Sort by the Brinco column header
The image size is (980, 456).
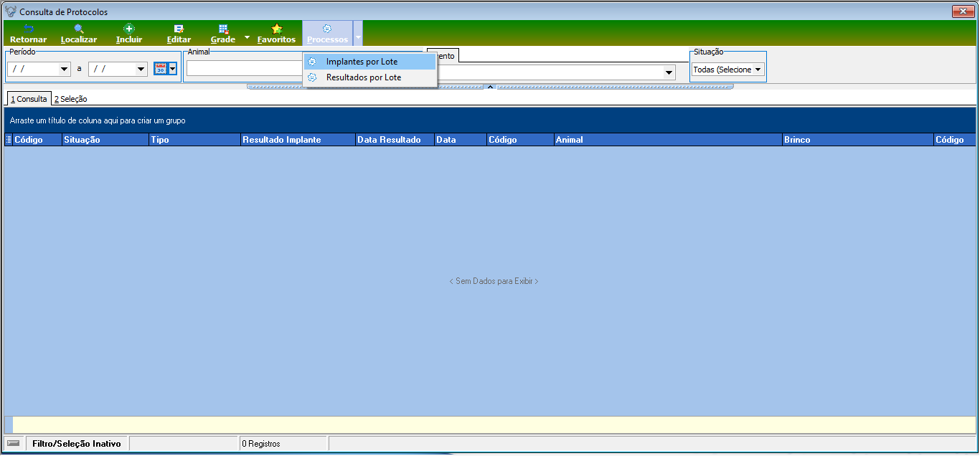(x=858, y=140)
